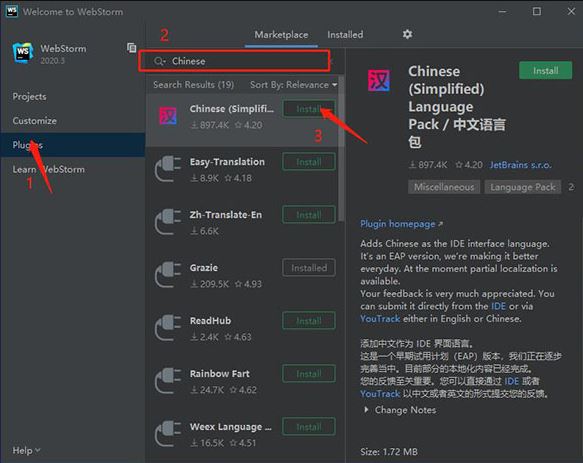
Task: Open the Customize section
Action: tap(35, 121)
